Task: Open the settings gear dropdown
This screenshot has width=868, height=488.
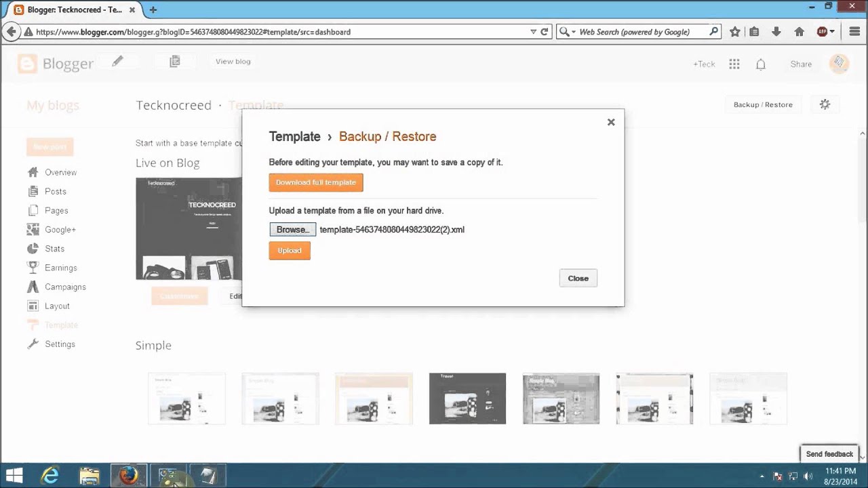Action: point(825,104)
